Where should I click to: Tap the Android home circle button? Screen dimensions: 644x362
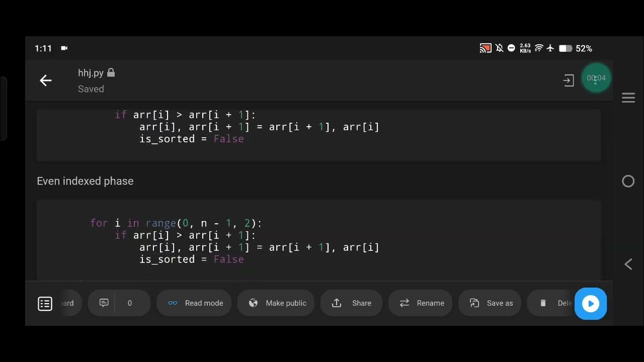(628, 182)
